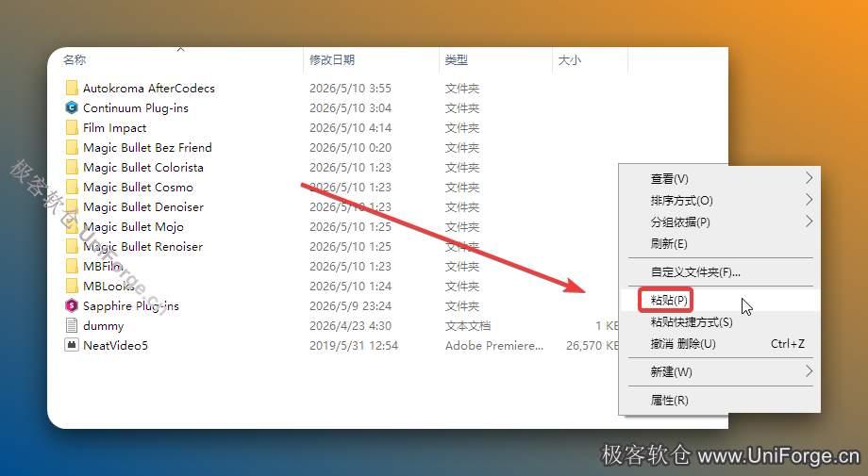Select the Magic Bullet Colorista folder icon
This screenshot has width=868, height=476.
click(72, 168)
